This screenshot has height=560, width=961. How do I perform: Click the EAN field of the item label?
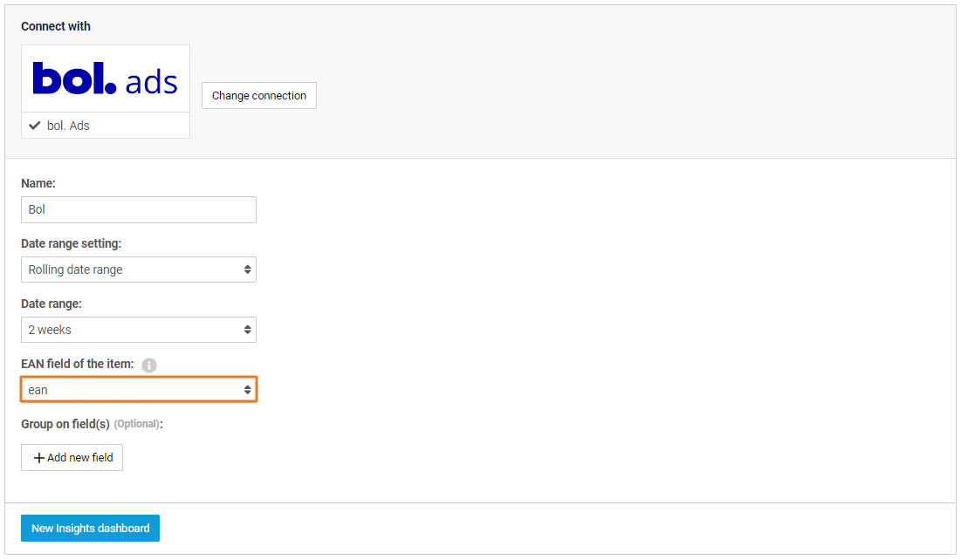click(x=77, y=364)
